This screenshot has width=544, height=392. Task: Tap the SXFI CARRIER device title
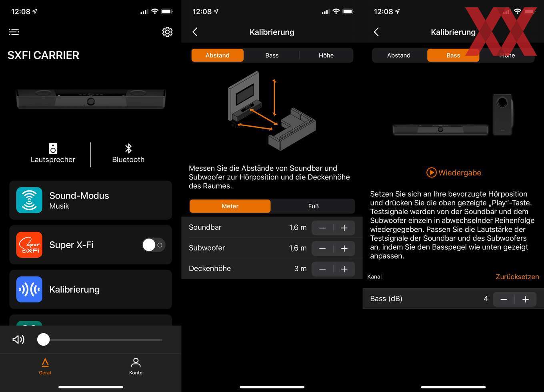click(x=43, y=55)
